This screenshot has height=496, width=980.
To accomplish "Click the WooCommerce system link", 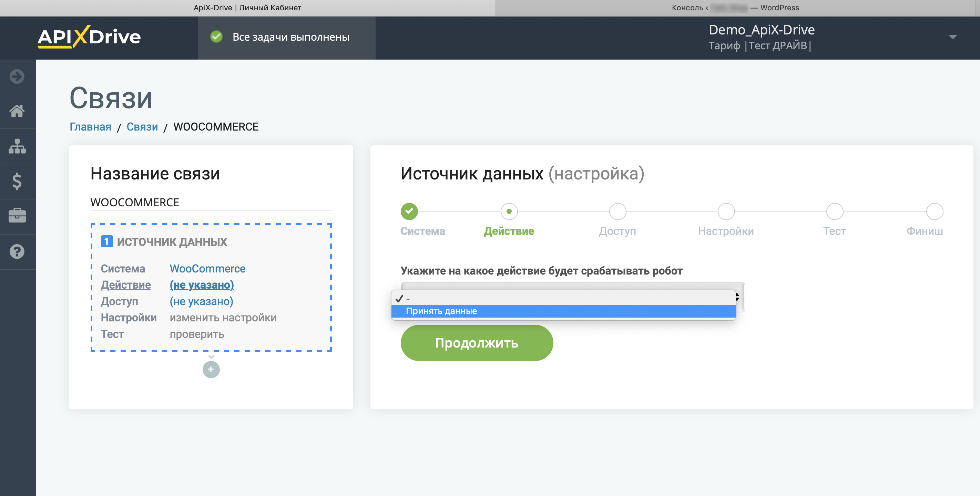I will tap(207, 269).
